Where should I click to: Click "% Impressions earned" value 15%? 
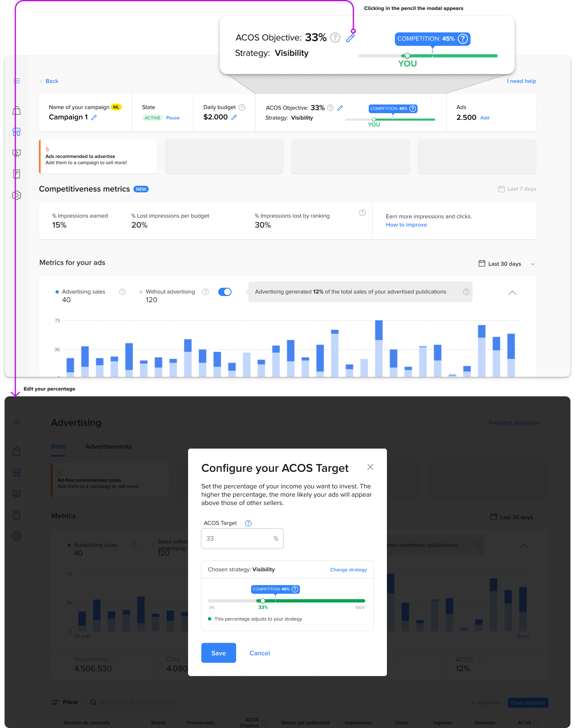click(x=59, y=225)
